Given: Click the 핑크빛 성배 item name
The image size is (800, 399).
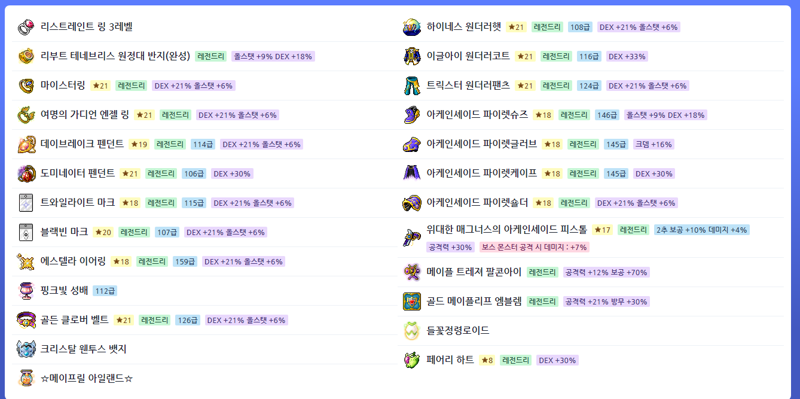Looking at the screenshot, I should [x=64, y=291].
